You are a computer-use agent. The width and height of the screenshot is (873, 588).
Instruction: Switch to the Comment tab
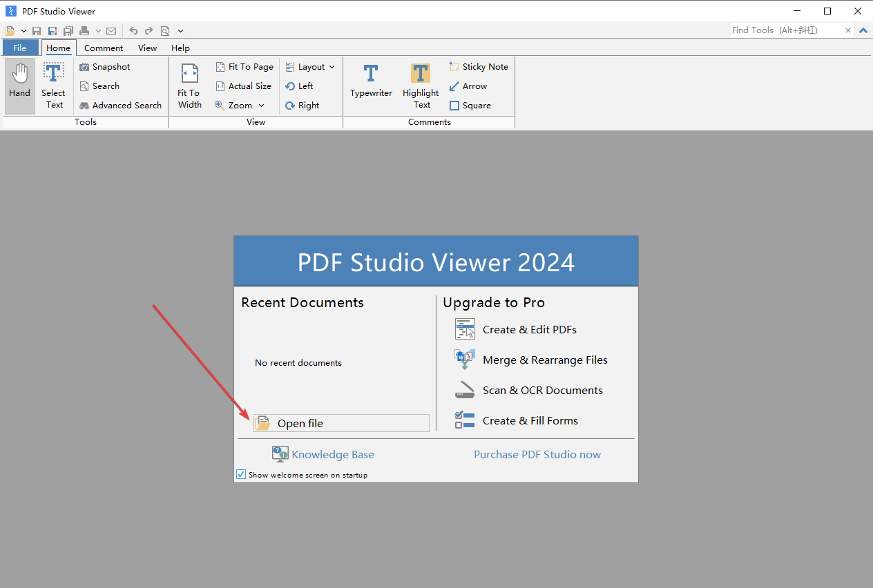[x=103, y=48]
